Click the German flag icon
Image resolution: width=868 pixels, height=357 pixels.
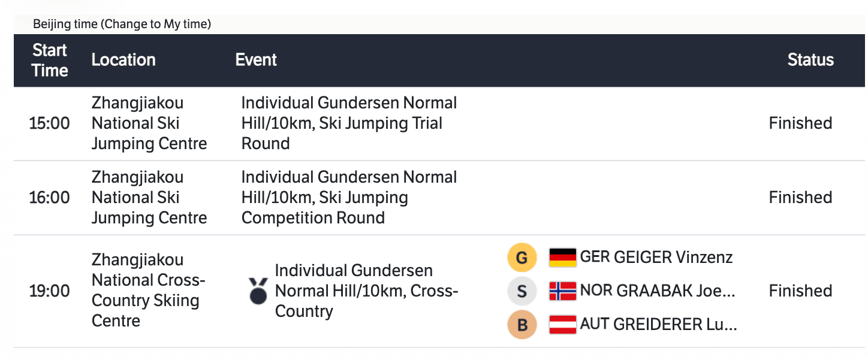tap(562, 258)
